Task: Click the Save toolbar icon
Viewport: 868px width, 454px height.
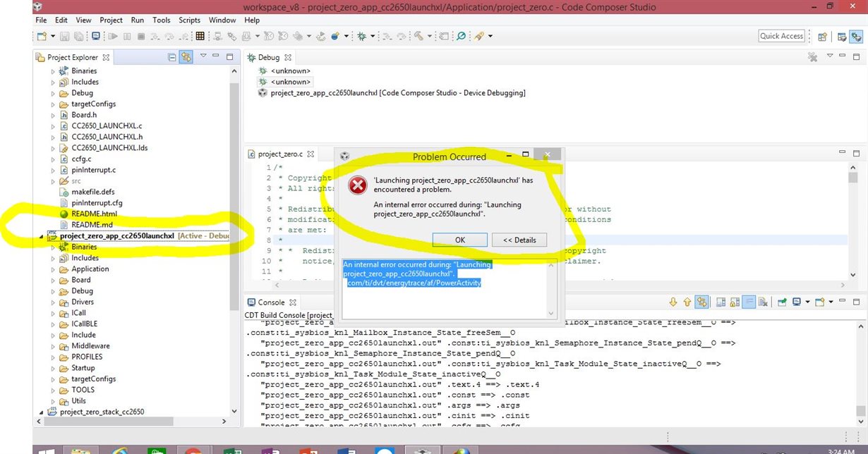Action: tap(64, 36)
